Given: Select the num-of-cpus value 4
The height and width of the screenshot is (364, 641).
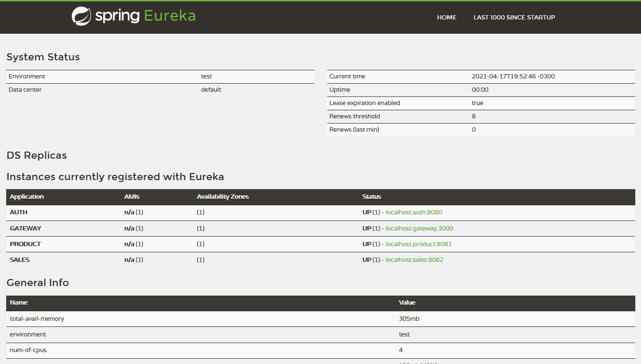Looking at the screenshot, I should [401, 350].
